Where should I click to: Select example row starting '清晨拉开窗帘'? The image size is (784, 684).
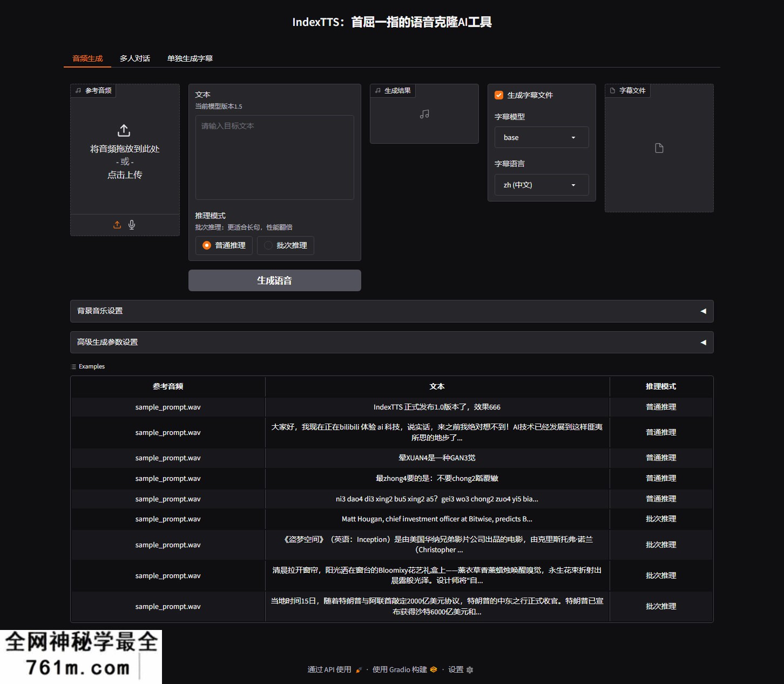pos(392,575)
